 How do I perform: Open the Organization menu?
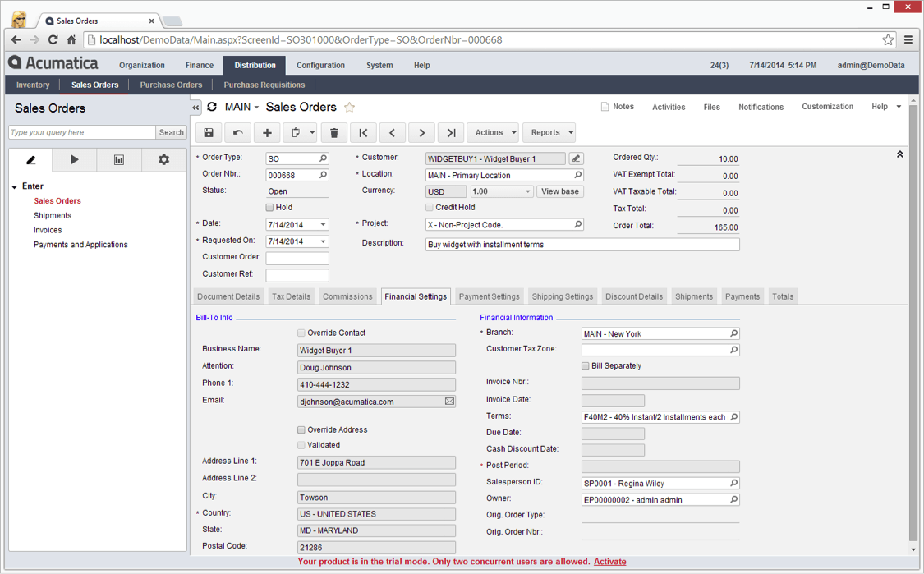coord(142,66)
